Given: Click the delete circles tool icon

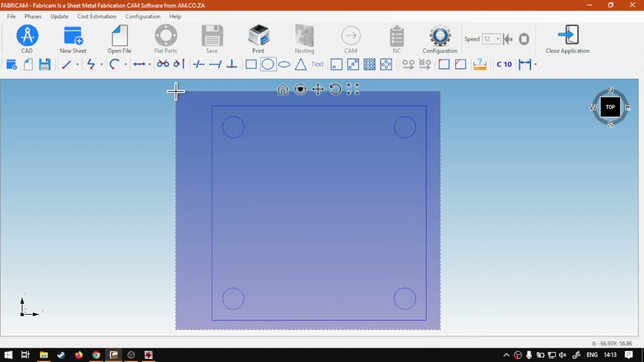Looking at the screenshot, I should point(425,64).
